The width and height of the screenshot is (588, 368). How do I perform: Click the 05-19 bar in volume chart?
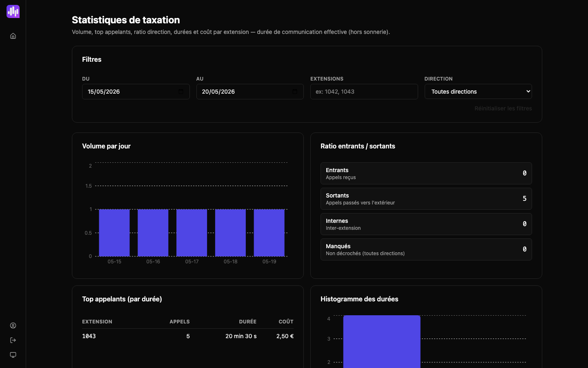pyautogui.click(x=269, y=233)
